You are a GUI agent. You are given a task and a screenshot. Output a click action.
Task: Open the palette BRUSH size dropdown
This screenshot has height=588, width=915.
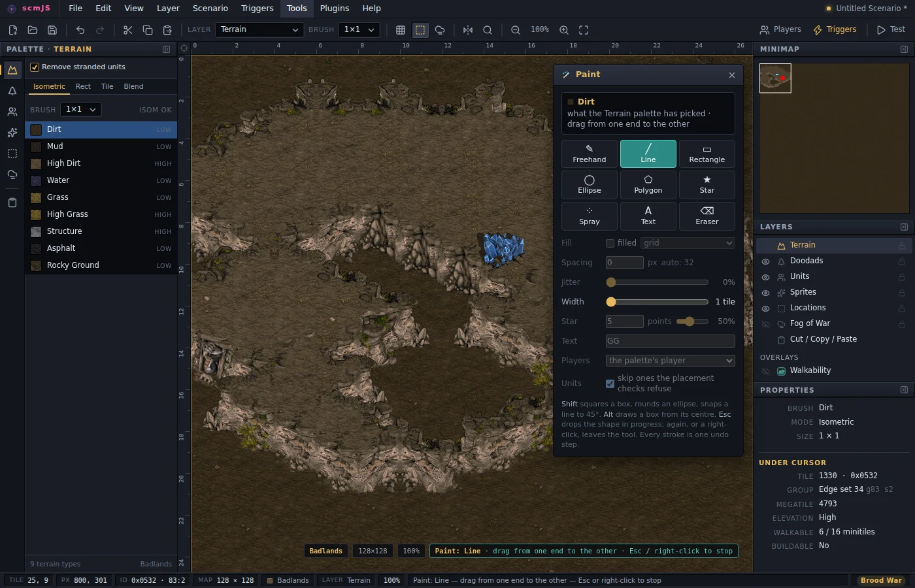tap(80, 110)
